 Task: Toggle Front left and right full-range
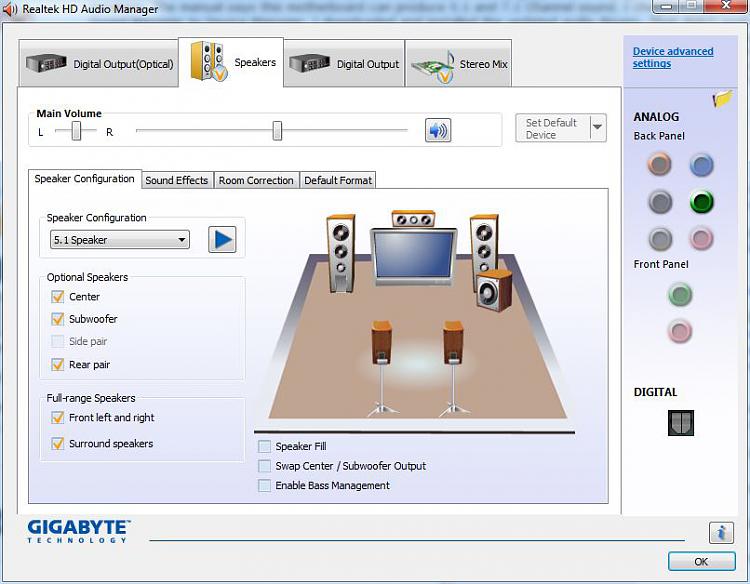click(x=57, y=418)
